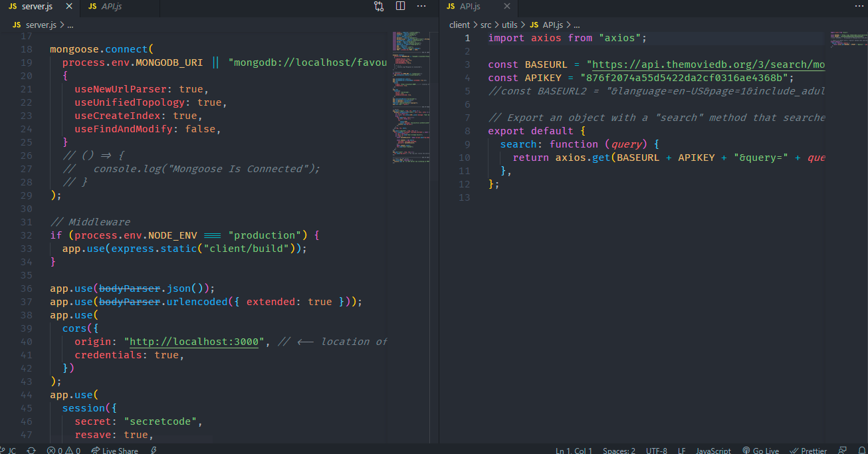Image resolution: width=868 pixels, height=454 pixels.
Task: Change file encoding UTF-8
Action: pos(656,450)
